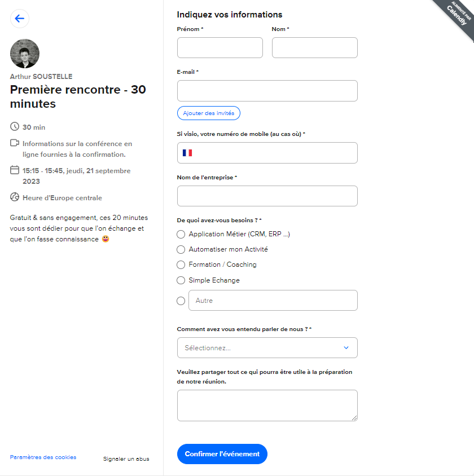This screenshot has height=476, width=474.
Task: Click the back arrow button
Action: coord(20,19)
